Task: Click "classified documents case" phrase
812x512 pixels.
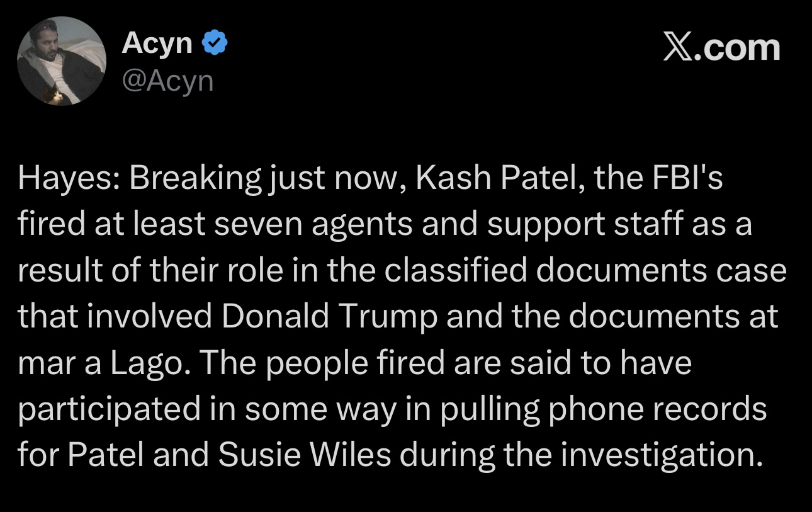Action: 585,271
